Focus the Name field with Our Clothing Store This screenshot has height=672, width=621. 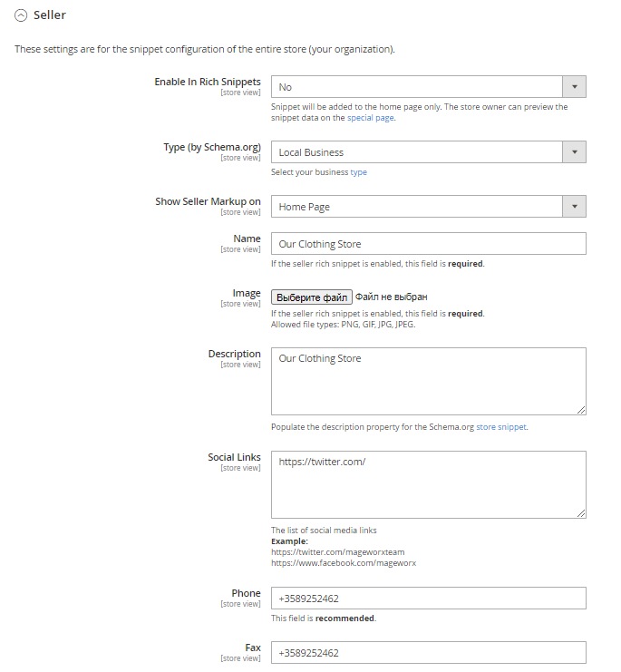pyautogui.click(x=428, y=244)
